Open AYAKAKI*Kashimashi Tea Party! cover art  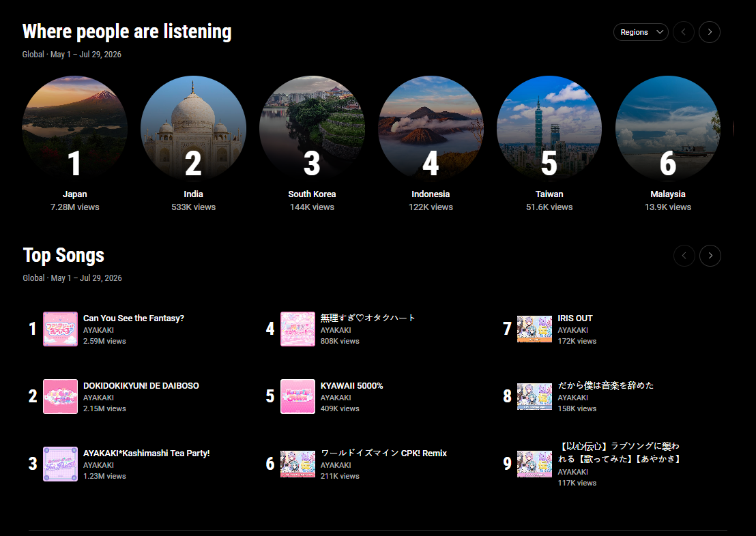pyautogui.click(x=60, y=464)
